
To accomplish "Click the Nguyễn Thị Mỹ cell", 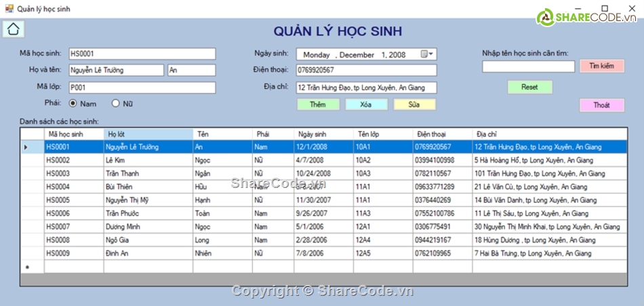I will [148, 200].
